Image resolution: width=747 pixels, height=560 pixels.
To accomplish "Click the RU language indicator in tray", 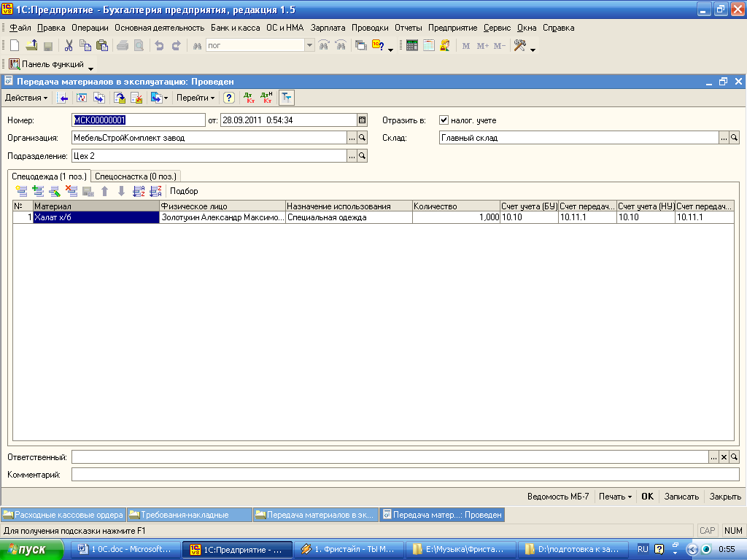I will [x=643, y=549].
